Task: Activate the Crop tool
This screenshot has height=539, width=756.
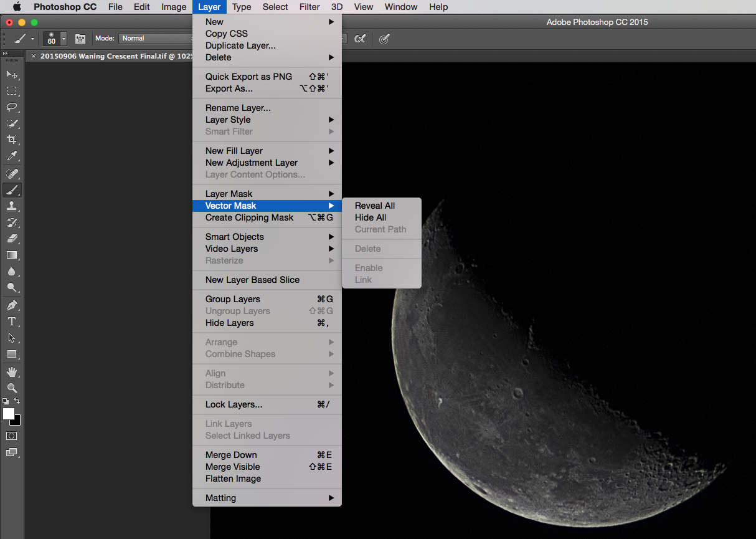Action: (12, 140)
